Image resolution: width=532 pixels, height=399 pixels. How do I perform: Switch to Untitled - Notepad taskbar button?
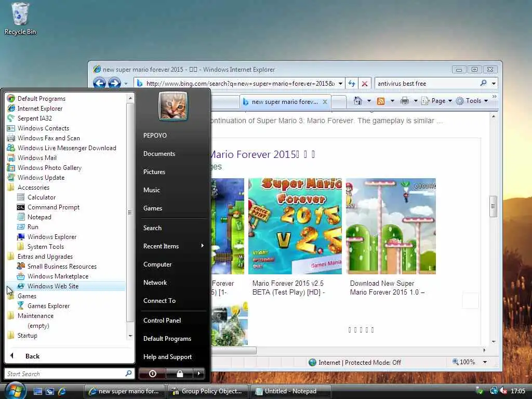tap(290, 391)
